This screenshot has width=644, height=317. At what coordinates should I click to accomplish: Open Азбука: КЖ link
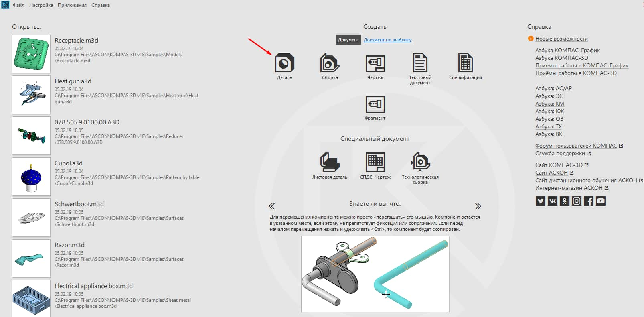coord(549,111)
